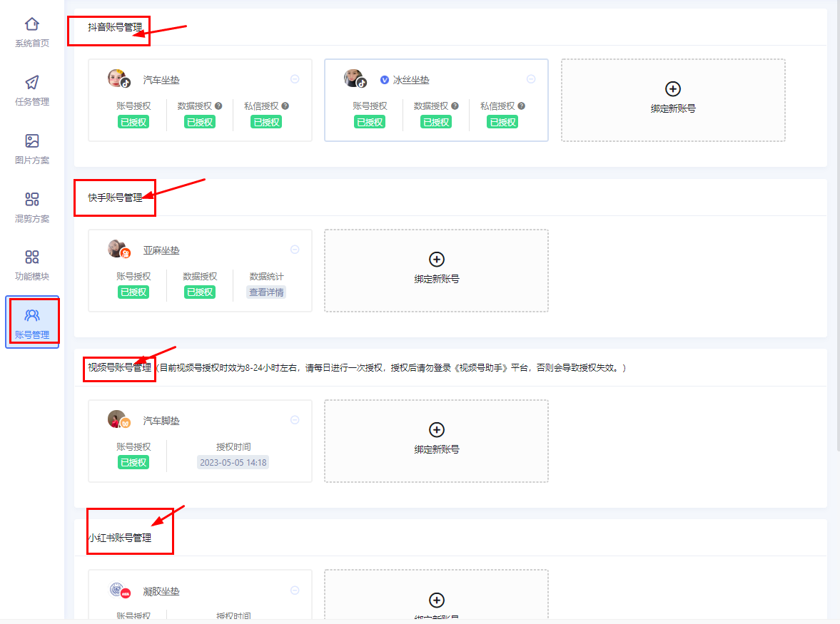This screenshot has height=624, width=840.
Task: Click 已授权 badge on 汽车脚垫 card
Action: point(133,462)
